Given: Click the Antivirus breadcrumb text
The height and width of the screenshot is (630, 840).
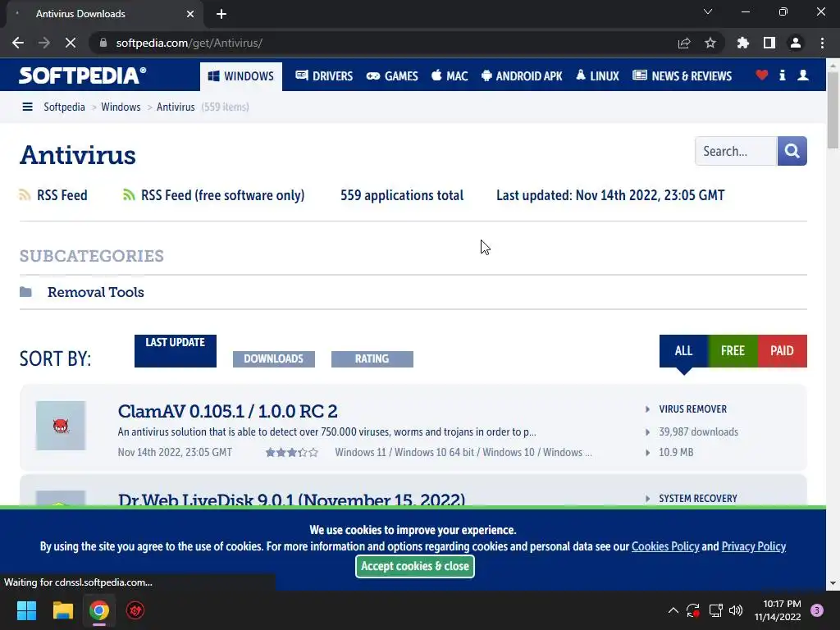Looking at the screenshot, I should coord(176,107).
